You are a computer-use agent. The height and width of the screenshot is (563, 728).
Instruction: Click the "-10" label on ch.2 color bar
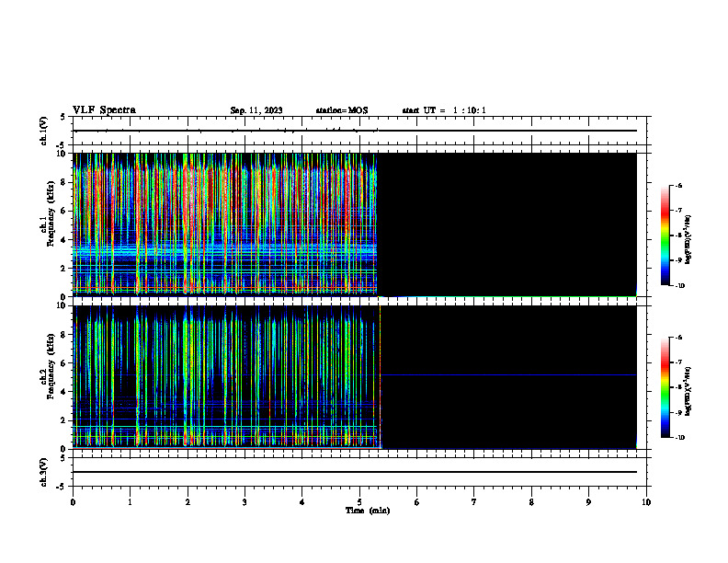tap(679, 438)
